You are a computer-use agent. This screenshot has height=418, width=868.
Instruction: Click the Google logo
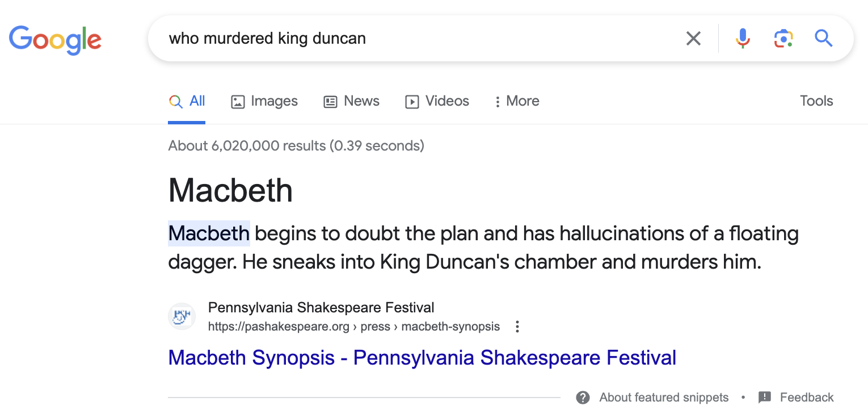(55, 40)
